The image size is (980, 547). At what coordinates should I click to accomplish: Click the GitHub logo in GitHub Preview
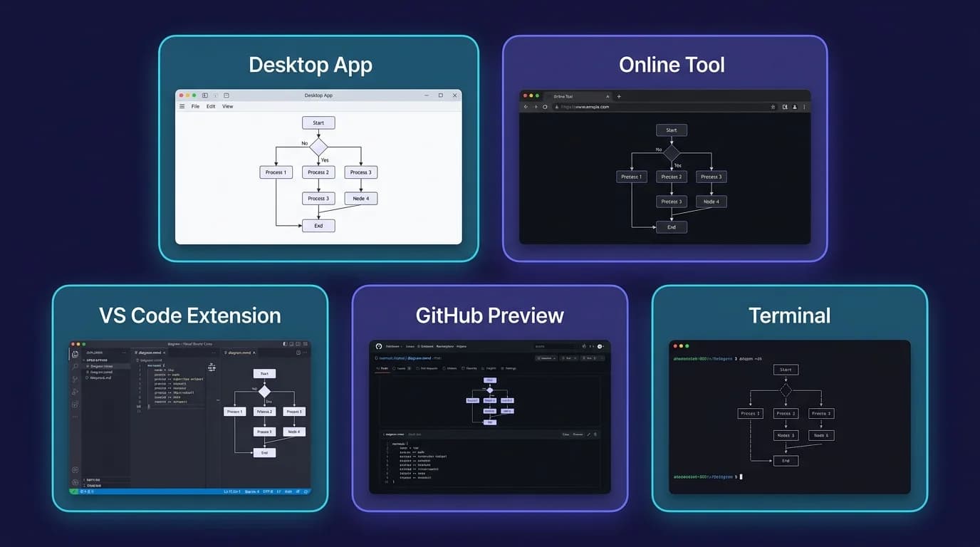(379, 346)
